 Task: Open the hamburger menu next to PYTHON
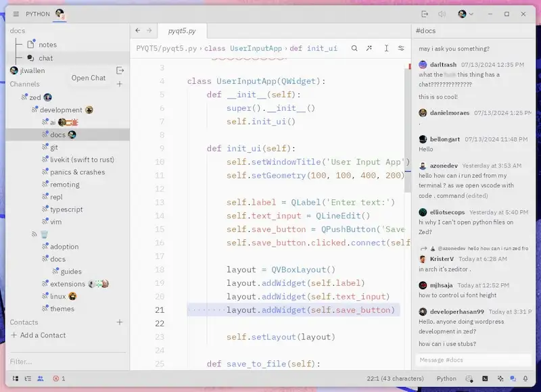coord(16,14)
